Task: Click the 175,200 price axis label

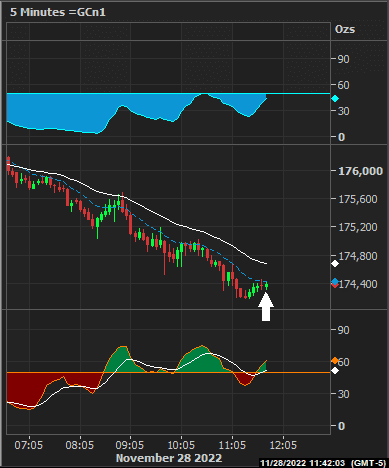Action: [x=358, y=227]
